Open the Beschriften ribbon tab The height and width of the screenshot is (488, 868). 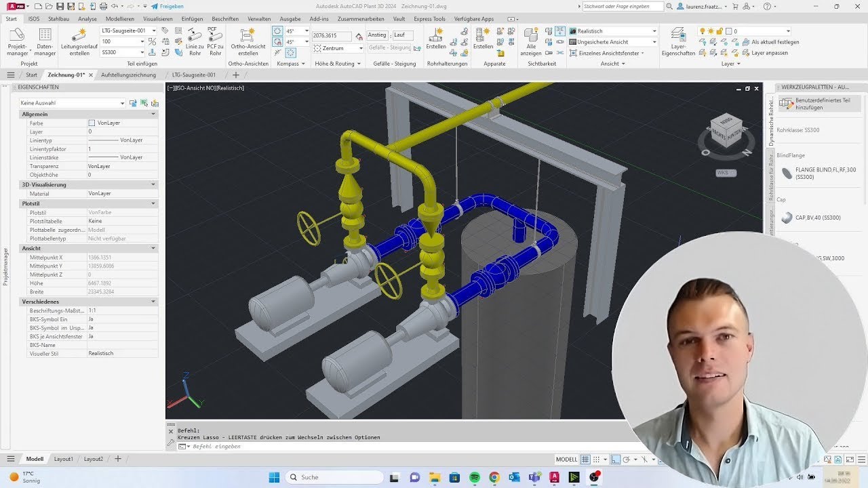[225, 19]
